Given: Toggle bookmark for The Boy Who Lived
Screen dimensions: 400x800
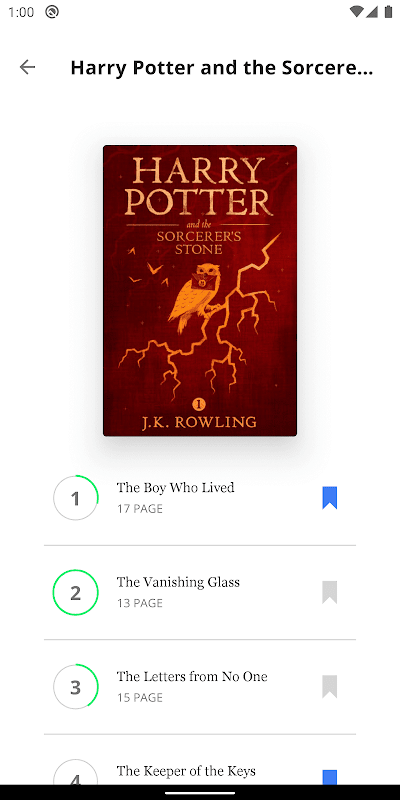Looking at the screenshot, I should [x=330, y=498].
